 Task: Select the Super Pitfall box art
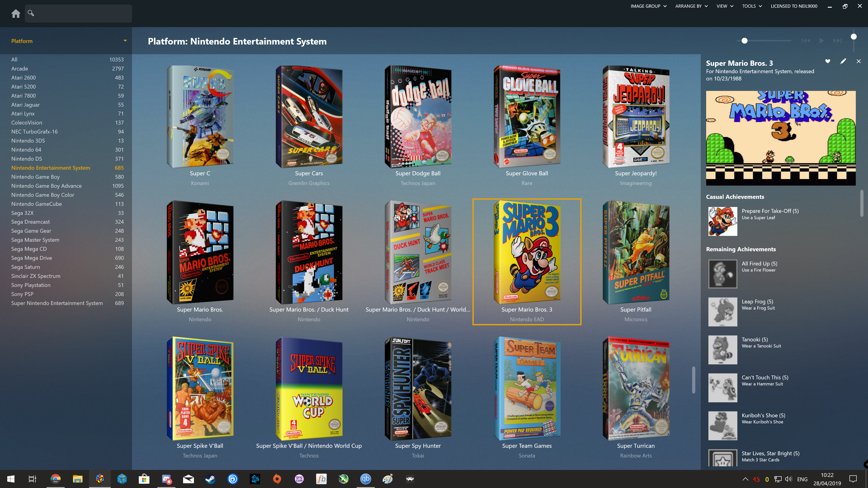tap(636, 252)
